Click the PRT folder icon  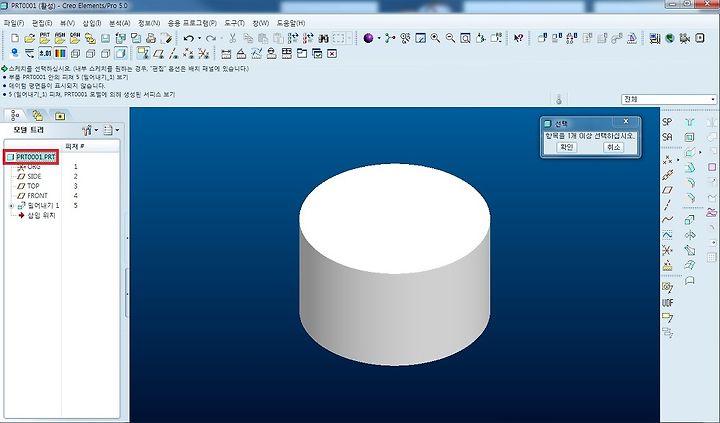45,38
